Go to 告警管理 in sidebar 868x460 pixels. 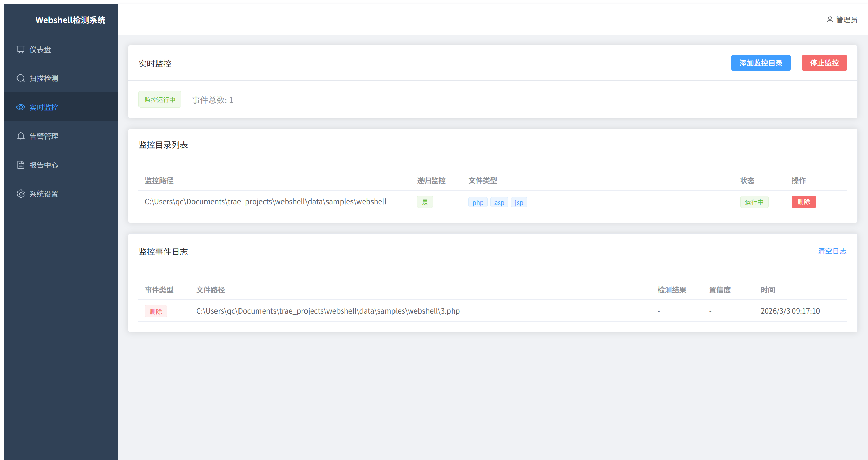click(44, 136)
